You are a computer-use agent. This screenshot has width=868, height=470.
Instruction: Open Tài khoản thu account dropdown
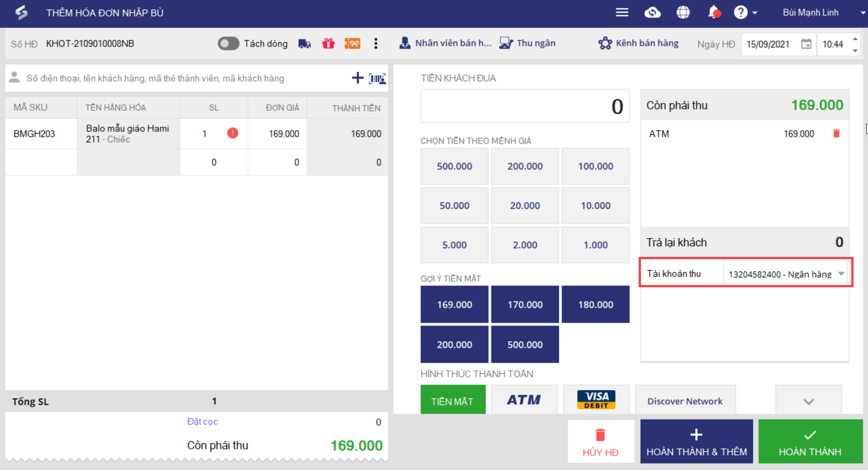click(785, 274)
